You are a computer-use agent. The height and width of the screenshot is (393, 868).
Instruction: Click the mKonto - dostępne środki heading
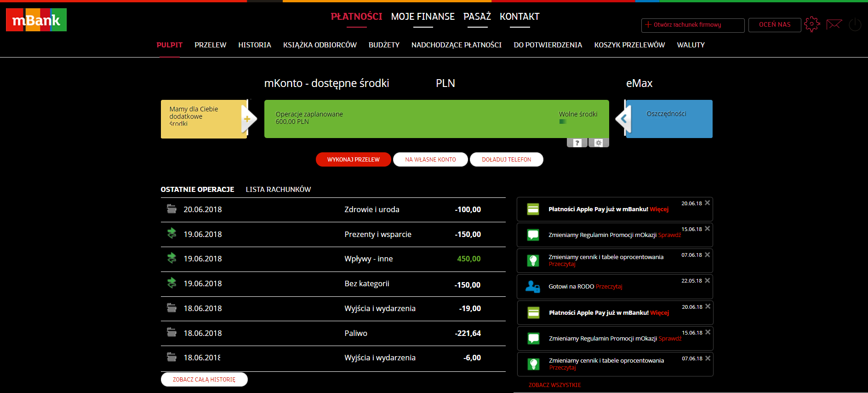[x=326, y=83]
